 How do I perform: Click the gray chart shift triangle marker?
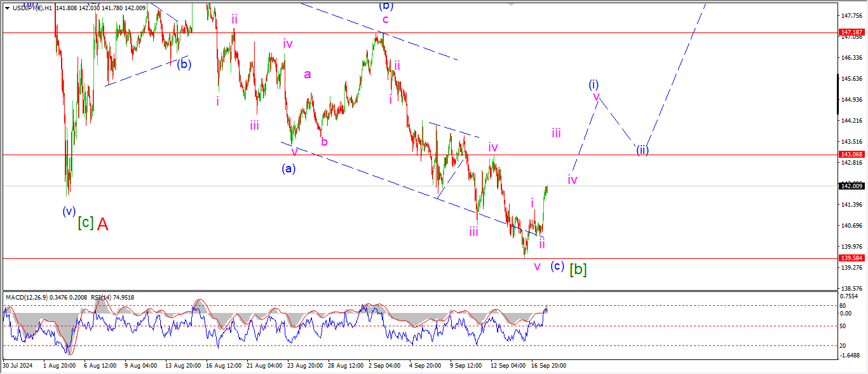tap(510, 4)
